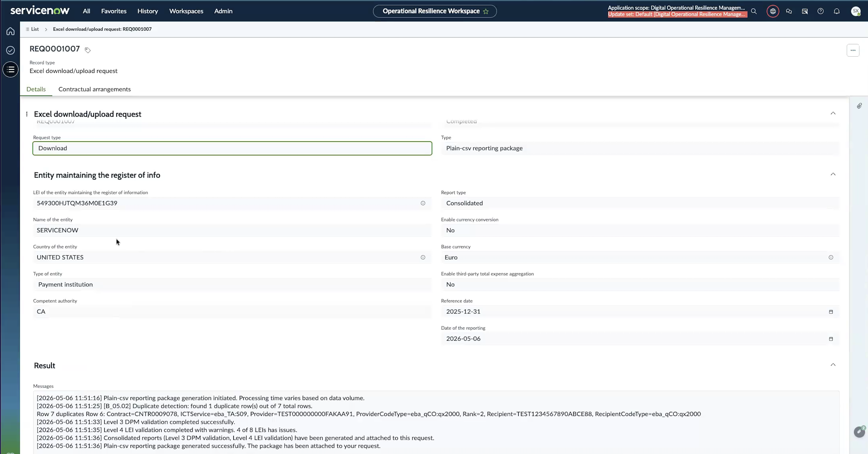The width and height of the screenshot is (868, 454).
Task: Click the Country of the entity info icon
Action: (x=423, y=257)
